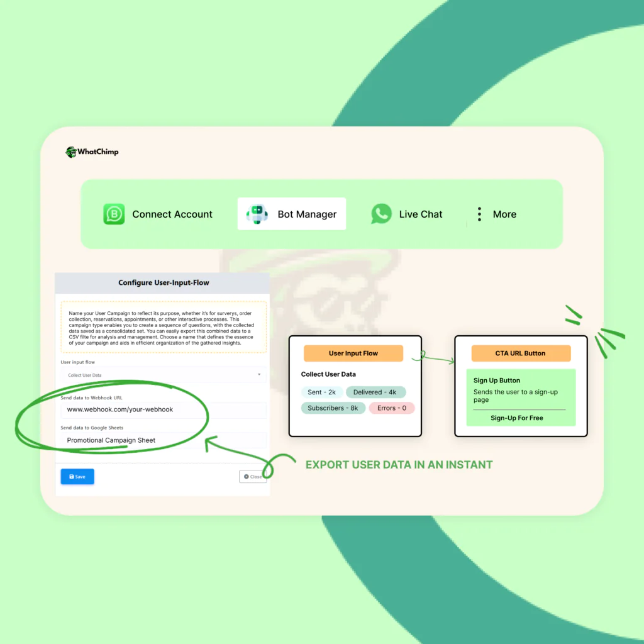Click the dropdown arrow in User input flow
The image size is (644, 644).
[x=259, y=375]
